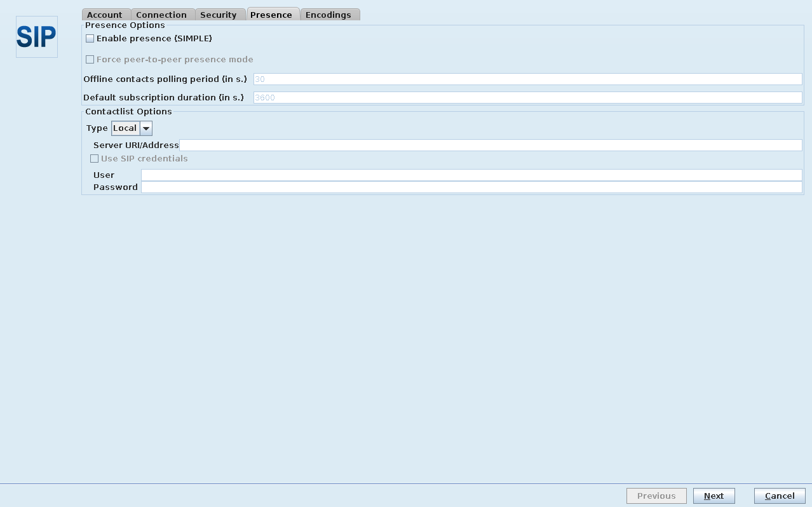Go to the Security tab
This screenshot has height=507, width=812.
point(218,15)
